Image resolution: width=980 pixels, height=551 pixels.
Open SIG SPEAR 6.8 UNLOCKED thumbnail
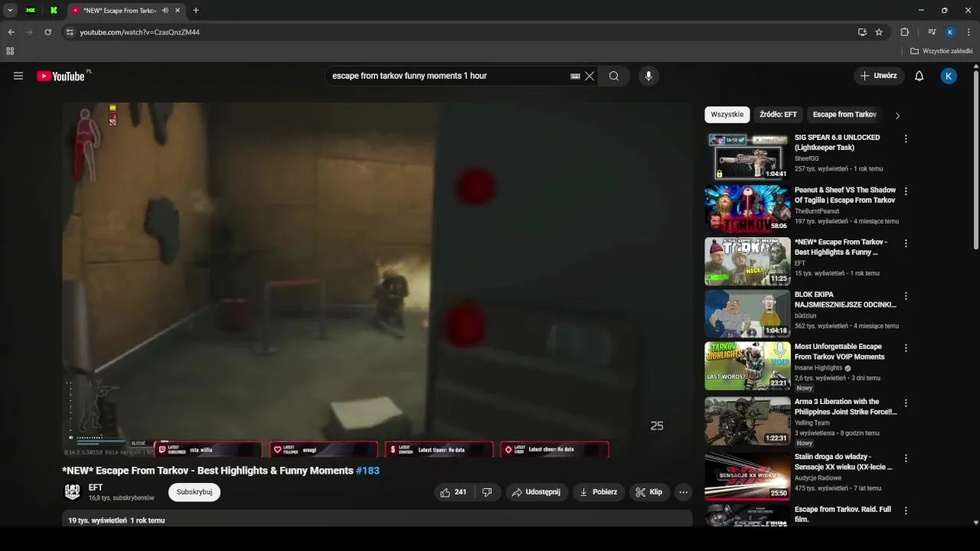pos(747,157)
